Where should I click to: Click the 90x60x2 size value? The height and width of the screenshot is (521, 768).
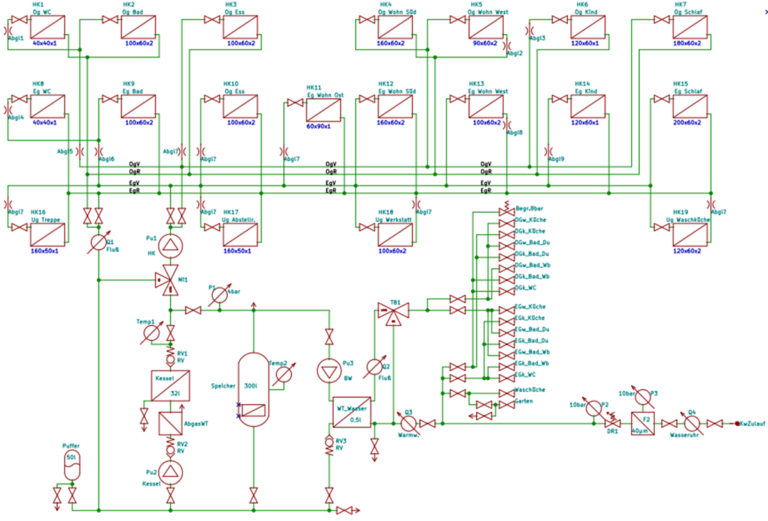(x=485, y=43)
